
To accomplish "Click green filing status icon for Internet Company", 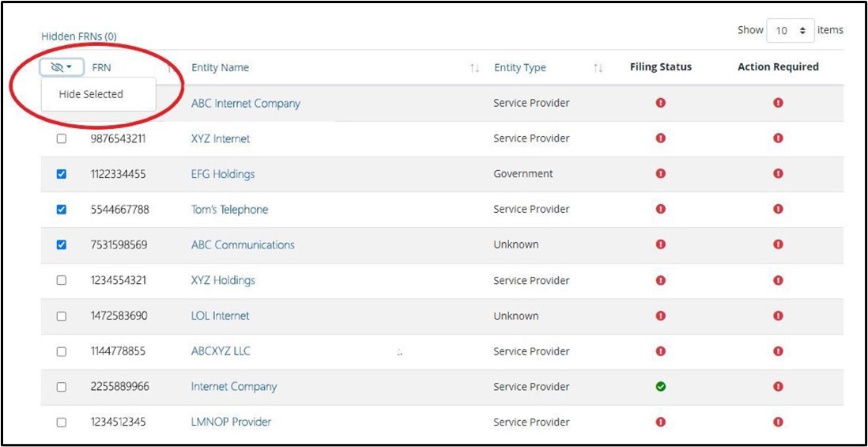I will pos(661,387).
